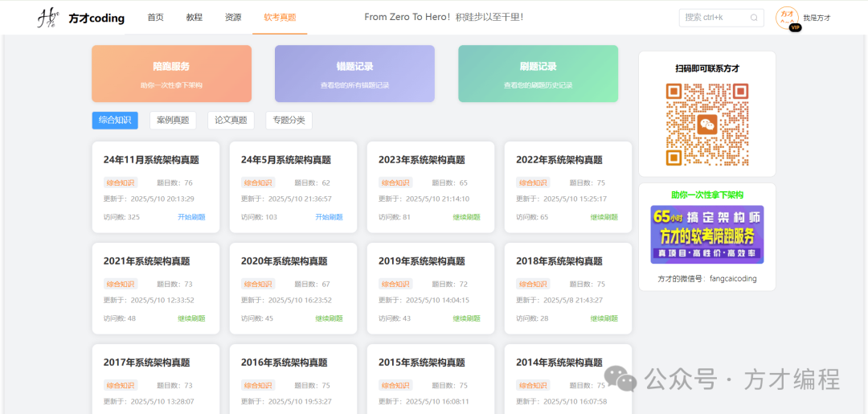Click 开始刷题 for 24年11月系统架构真题
Image resolution: width=868 pixels, height=414 pixels.
click(191, 217)
